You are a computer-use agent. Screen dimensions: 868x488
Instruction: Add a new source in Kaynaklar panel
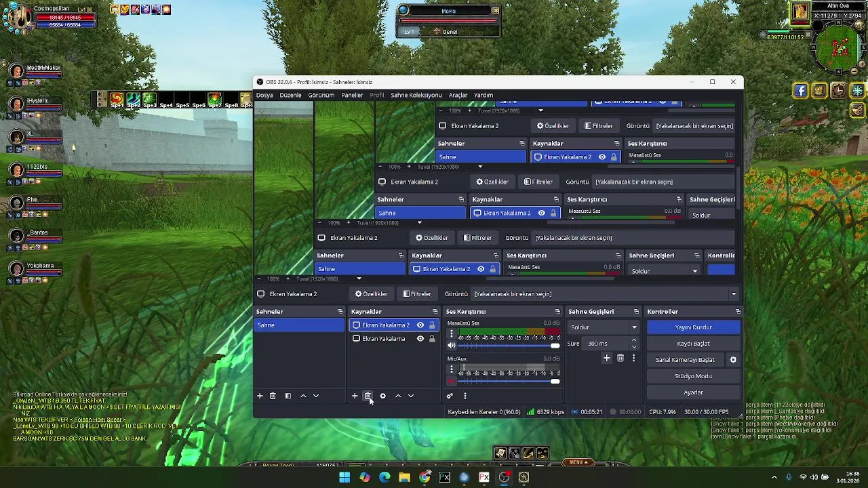354,396
